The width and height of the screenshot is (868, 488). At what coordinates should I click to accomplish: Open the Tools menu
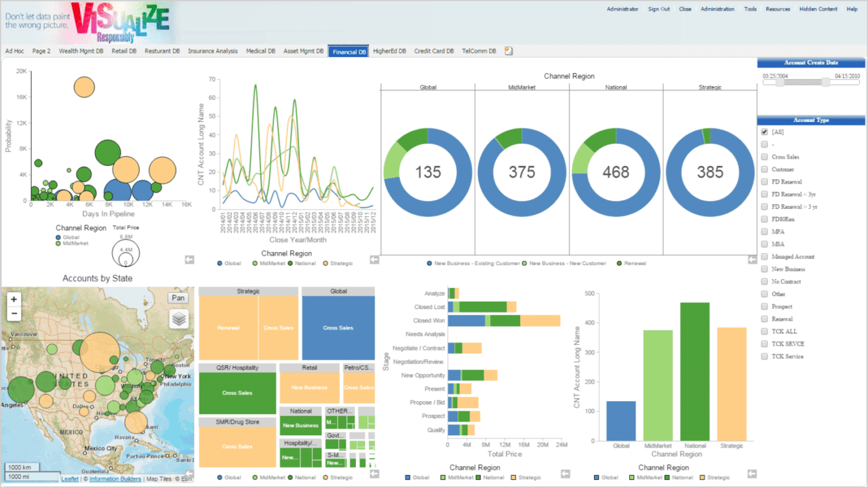pos(750,9)
